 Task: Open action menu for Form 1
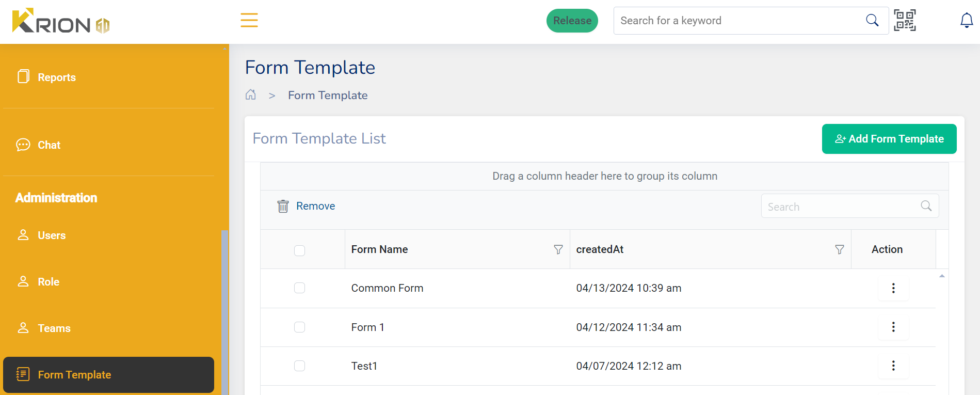click(x=893, y=327)
